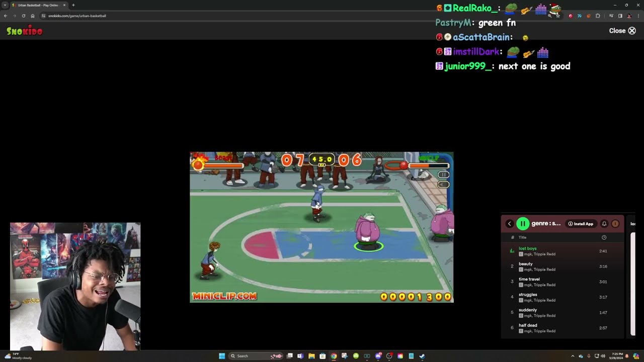The image size is (644, 362).
Task: Open Copilot from the taskbar corner
Action: pyautogui.click(x=636, y=356)
